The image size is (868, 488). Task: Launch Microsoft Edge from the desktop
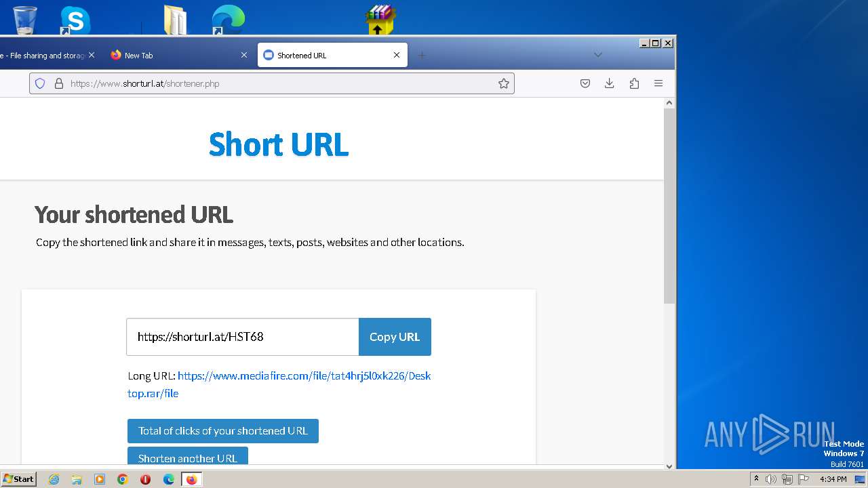[x=228, y=20]
